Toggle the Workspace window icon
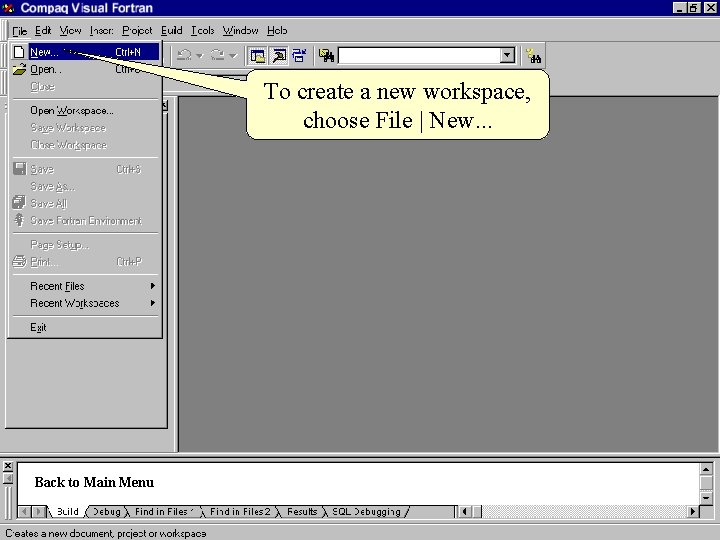The height and width of the screenshot is (540, 720). (x=257, y=56)
